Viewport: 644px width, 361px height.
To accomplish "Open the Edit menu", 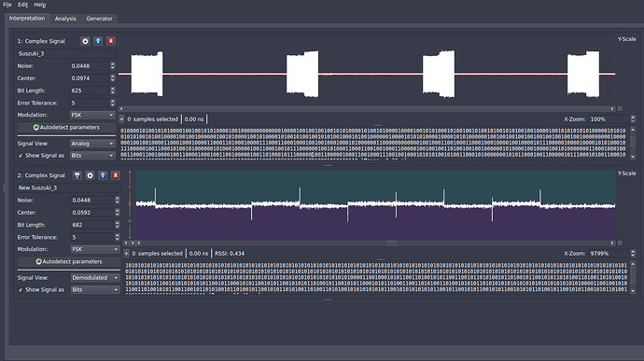I will click(22, 5).
